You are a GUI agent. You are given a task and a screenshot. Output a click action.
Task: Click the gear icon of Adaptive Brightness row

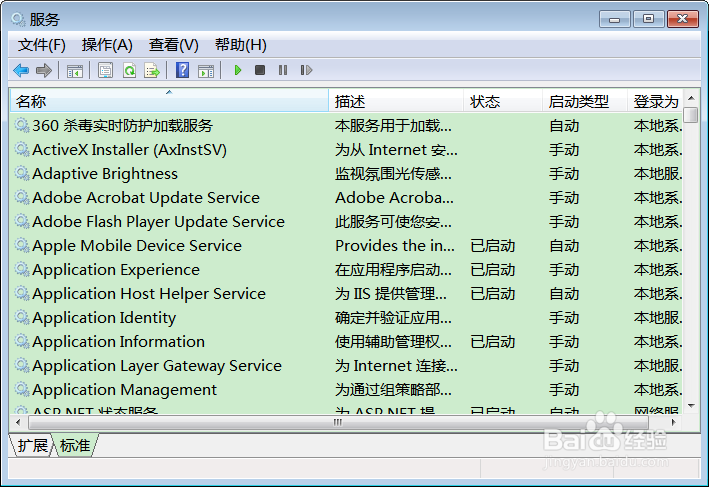pos(22,173)
